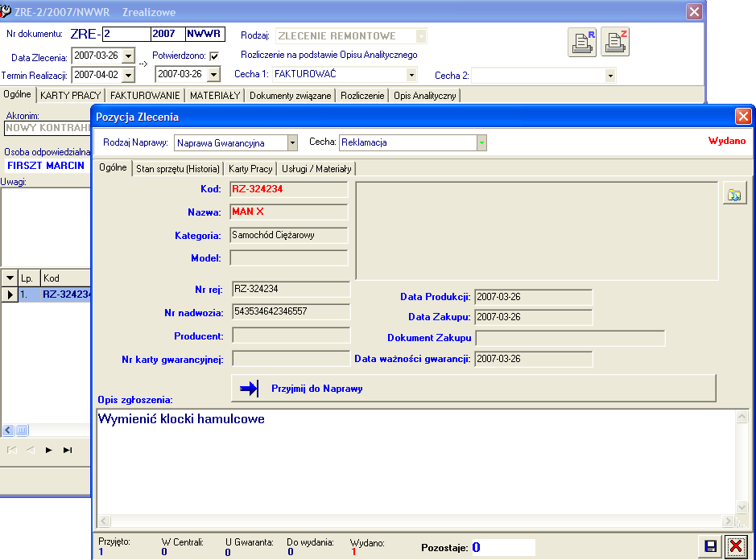Click the document number field 2
The image size is (756, 560).
(x=126, y=35)
